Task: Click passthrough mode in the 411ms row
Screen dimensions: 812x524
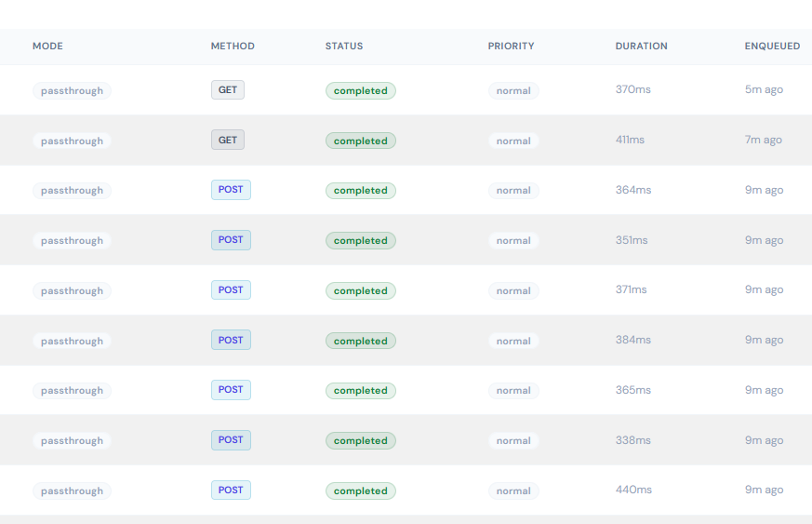Action: click(72, 141)
